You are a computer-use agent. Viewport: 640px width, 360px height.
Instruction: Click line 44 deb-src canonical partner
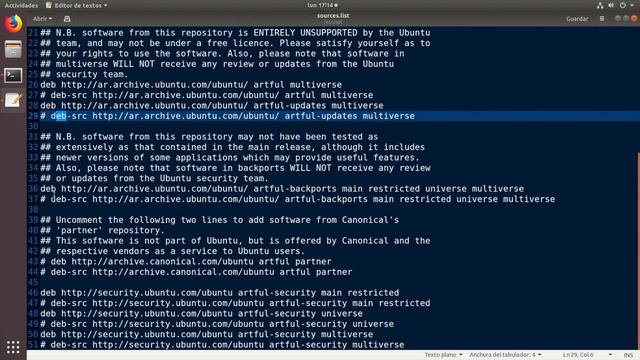196,272
